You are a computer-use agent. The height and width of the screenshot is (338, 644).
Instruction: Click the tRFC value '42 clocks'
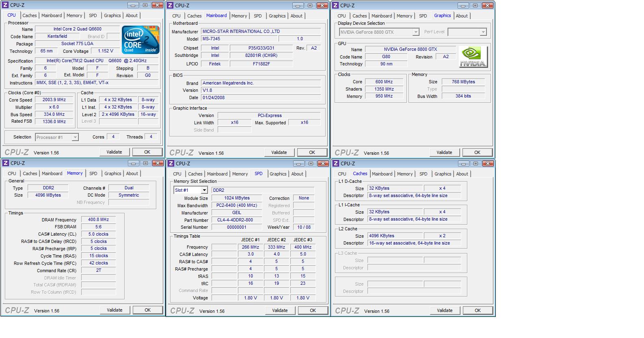pos(99,263)
